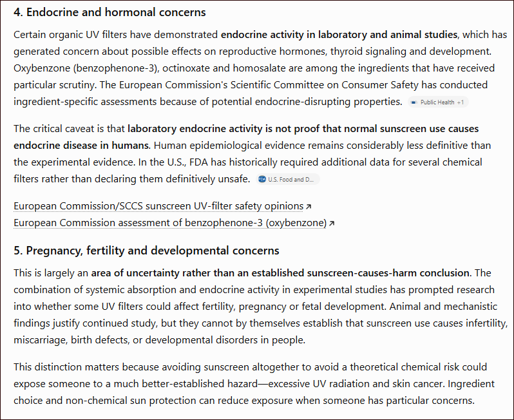Click the external arrow icon after SCCS safety opinions link
The image size is (514, 420).
point(309,207)
